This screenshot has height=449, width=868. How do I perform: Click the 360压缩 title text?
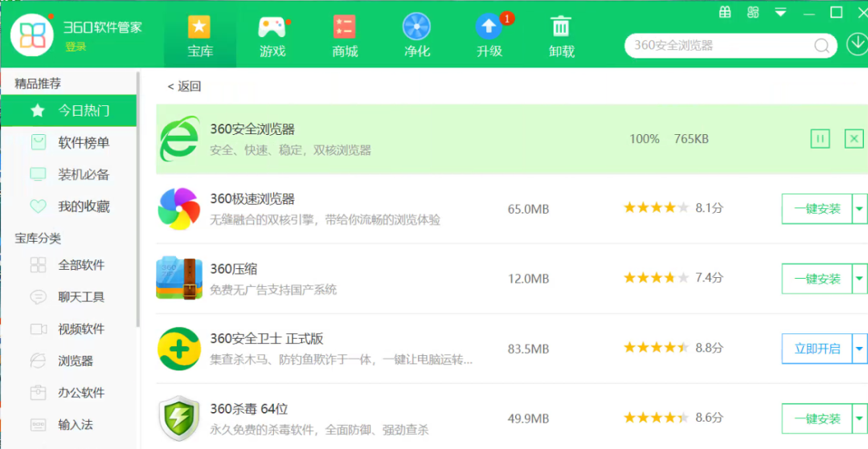[x=234, y=269]
